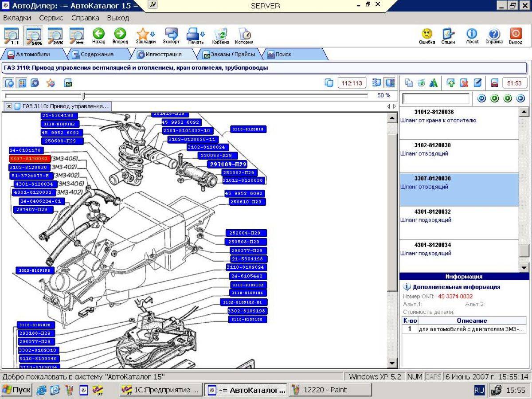Open the История (History) icon
Image resolution: width=532 pixels, height=399 pixels.
coord(244,35)
